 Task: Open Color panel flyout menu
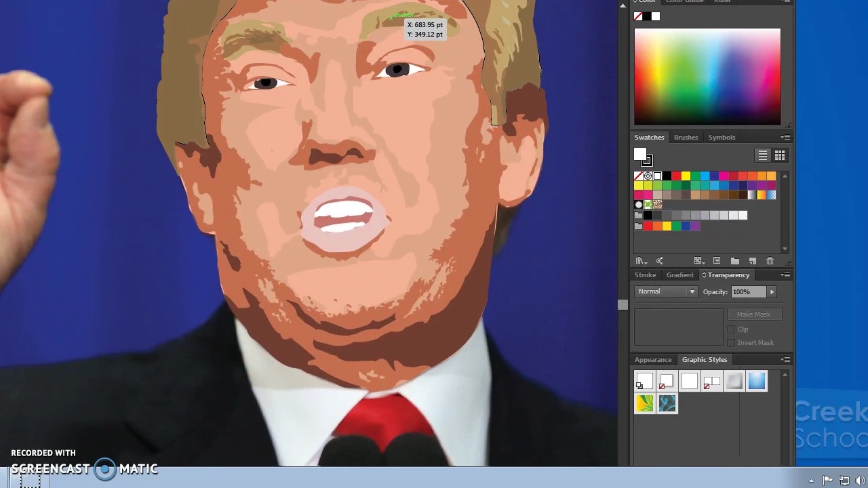pyautogui.click(x=785, y=2)
